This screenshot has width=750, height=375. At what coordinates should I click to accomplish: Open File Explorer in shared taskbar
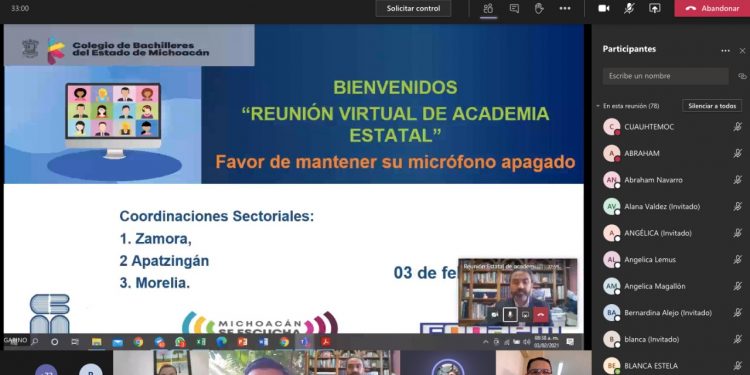tap(97, 342)
